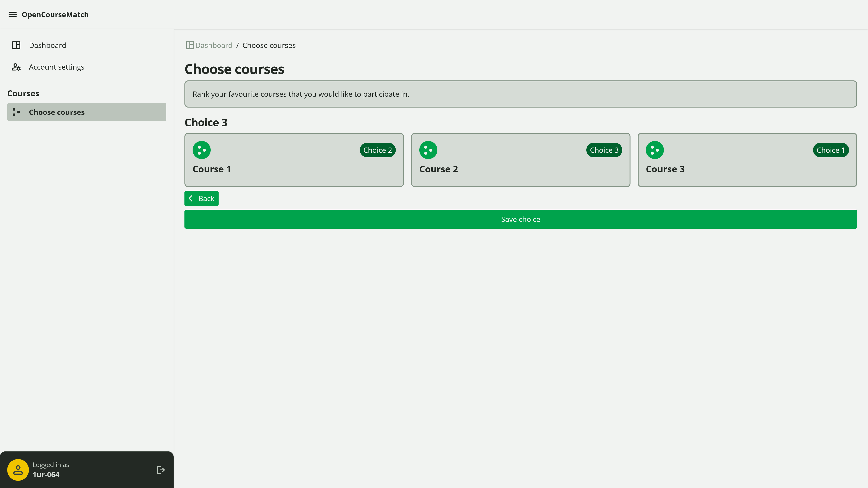Click the green icon on Course 2 card
This screenshot has height=488, width=868.
pyautogui.click(x=428, y=150)
